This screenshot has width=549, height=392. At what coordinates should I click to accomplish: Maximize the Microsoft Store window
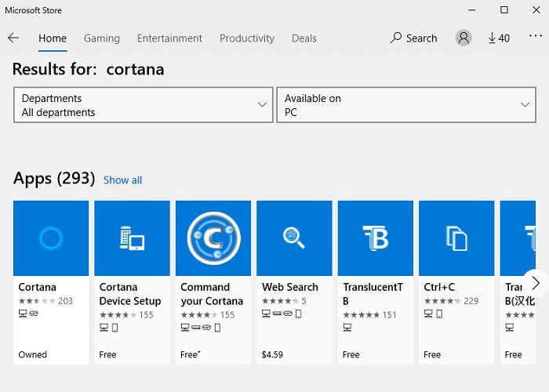(504, 9)
